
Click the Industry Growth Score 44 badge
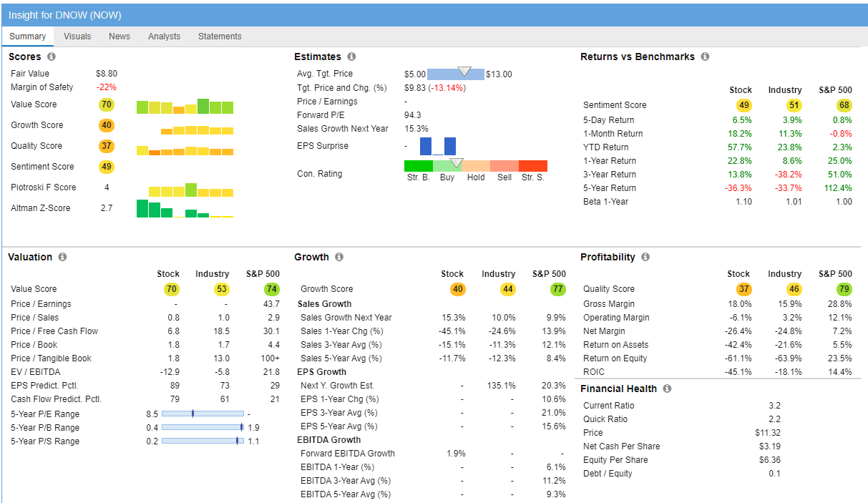click(507, 289)
